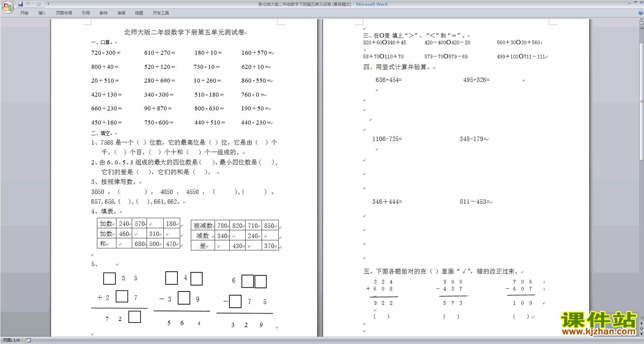Click the minimize window button
The height and width of the screenshot is (344, 644).
629,3
